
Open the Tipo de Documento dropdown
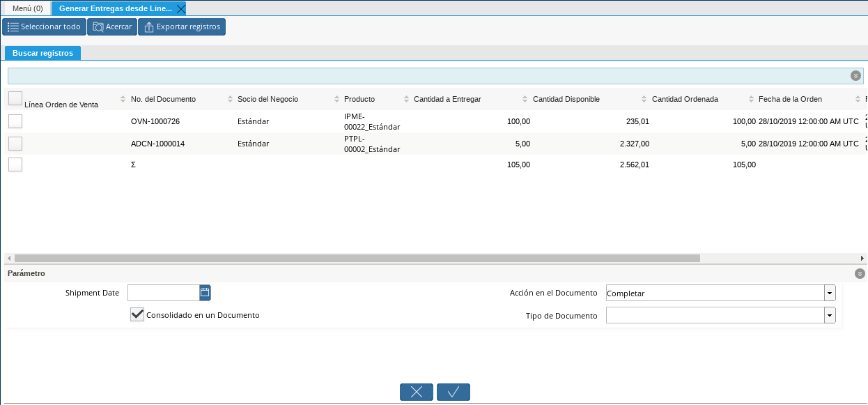click(830, 316)
